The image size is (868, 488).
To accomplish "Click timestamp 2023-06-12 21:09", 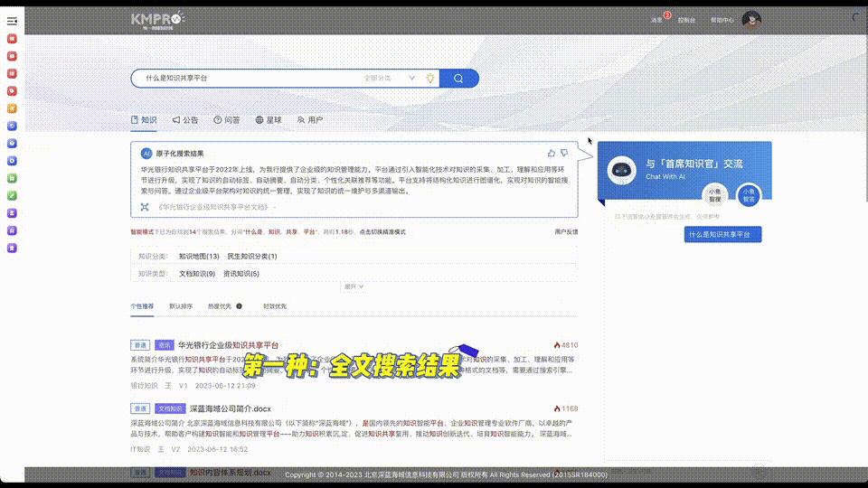I will point(225,386).
